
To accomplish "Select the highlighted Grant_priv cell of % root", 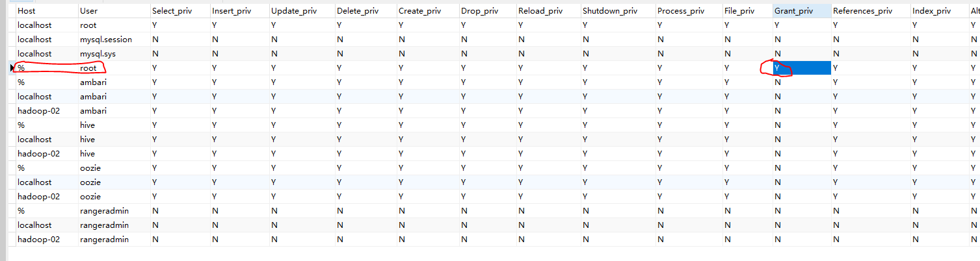I will pyautogui.click(x=801, y=68).
